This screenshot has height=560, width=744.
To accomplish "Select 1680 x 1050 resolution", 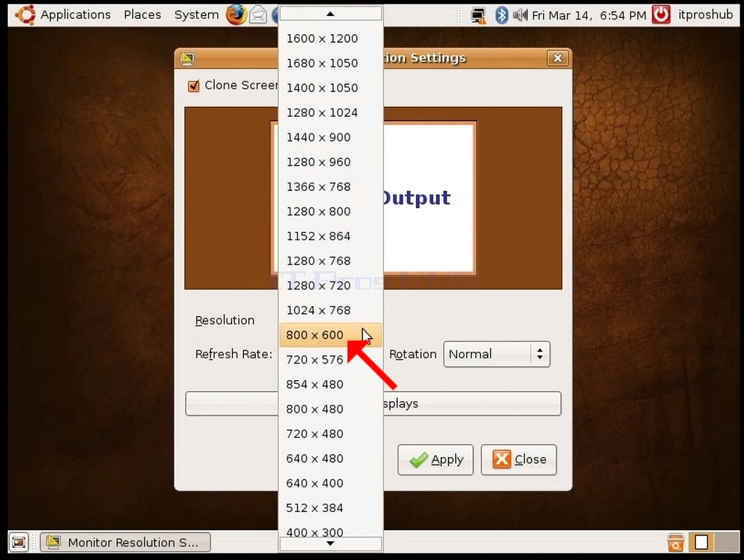I will (x=330, y=63).
